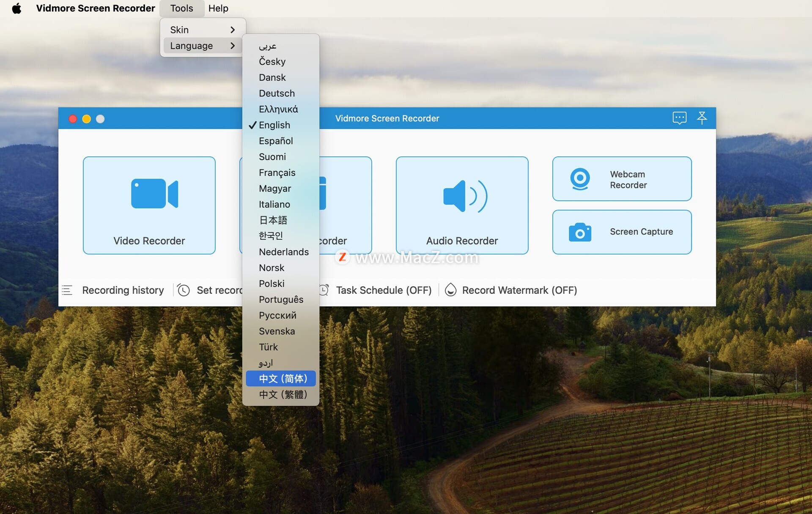The image size is (812, 514).
Task: Open Webcam Recorder
Action: click(622, 179)
